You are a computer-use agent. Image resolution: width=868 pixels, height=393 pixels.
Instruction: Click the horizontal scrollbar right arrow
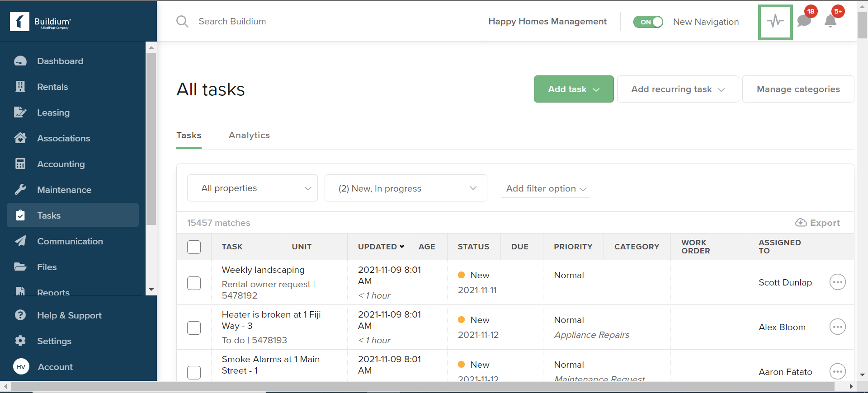pyautogui.click(x=851, y=387)
